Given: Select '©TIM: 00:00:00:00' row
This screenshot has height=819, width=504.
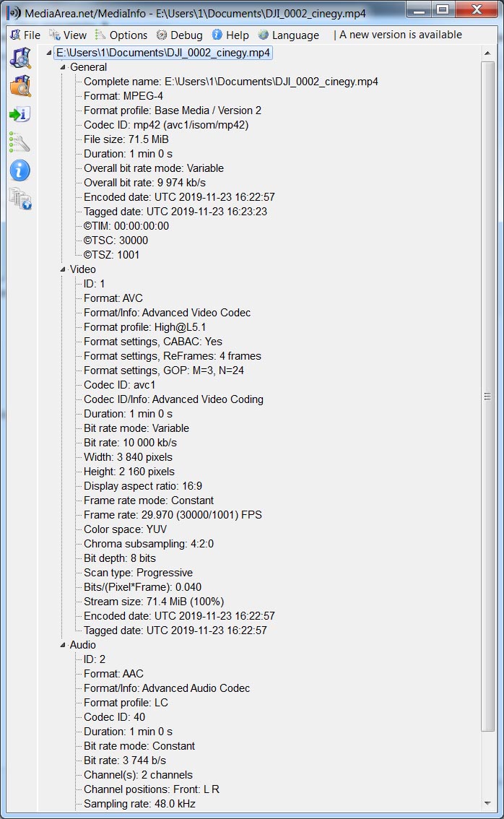Looking at the screenshot, I should (126, 226).
